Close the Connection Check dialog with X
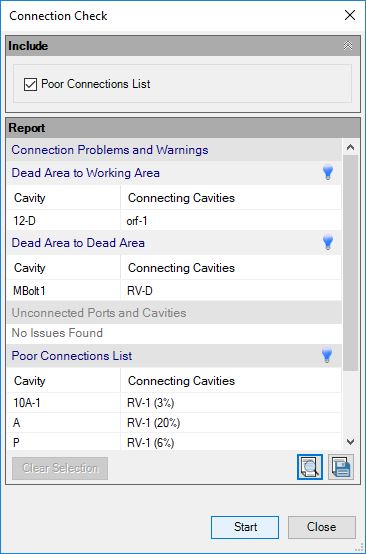This screenshot has height=554, width=366. click(350, 15)
